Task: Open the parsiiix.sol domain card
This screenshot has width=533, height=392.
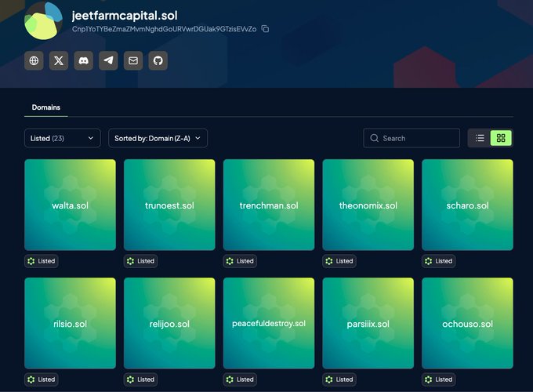Action: (x=368, y=323)
